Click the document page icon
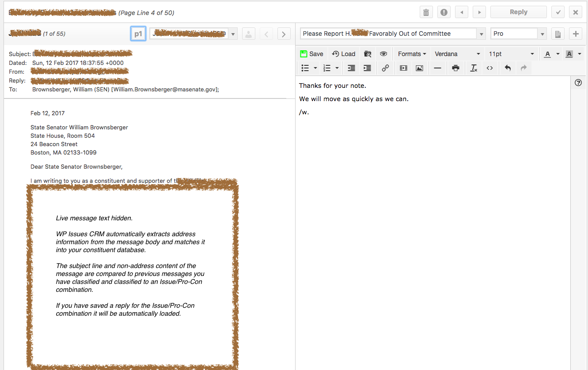Viewport: 588px width, 370px height. click(558, 34)
